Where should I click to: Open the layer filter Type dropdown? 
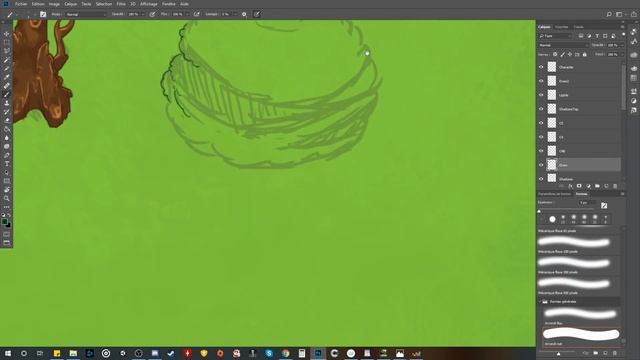tap(555, 36)
